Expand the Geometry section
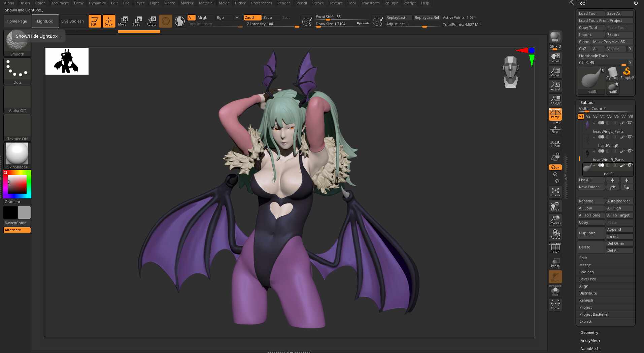Screen dimensions: 644x353 tap(589, 332)
